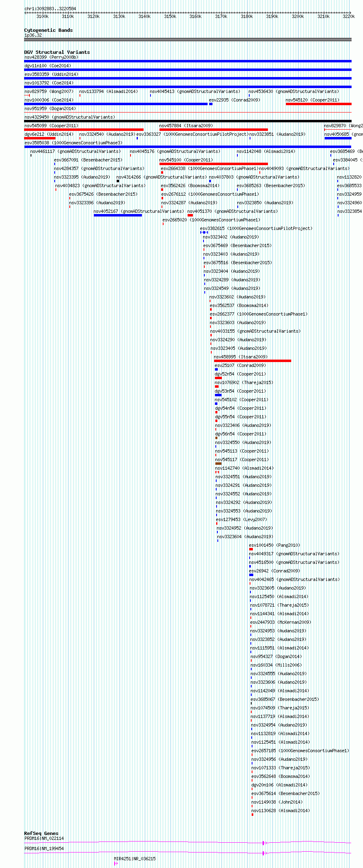Screen dimensions: 363x868
Task: Click the MIR4251|NR_036215 gene label
Action: pyautogui.click(x=135, y=859)
